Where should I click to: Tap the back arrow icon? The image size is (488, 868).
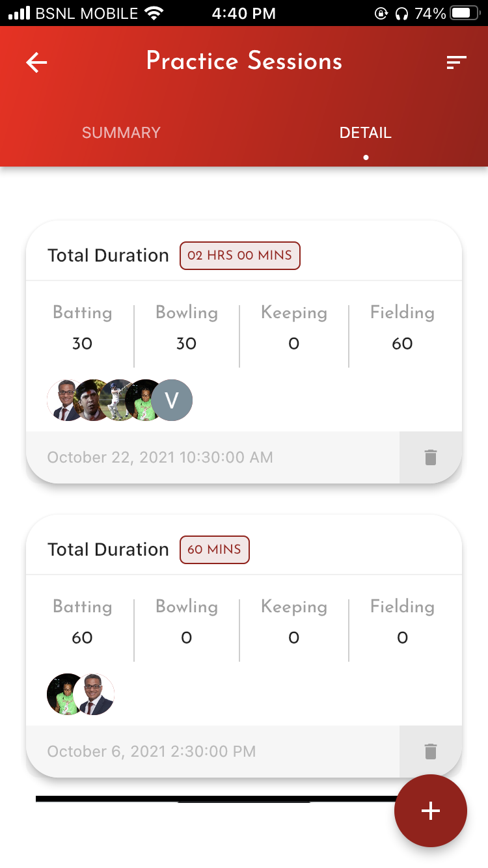pos(36,62)
